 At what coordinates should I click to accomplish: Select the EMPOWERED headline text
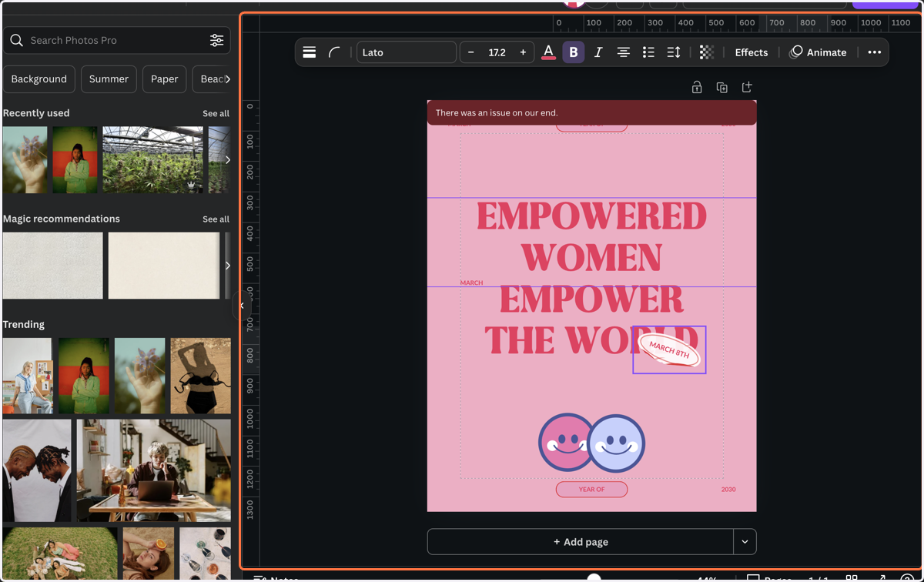pyautogui.click(x=591, y=216)
